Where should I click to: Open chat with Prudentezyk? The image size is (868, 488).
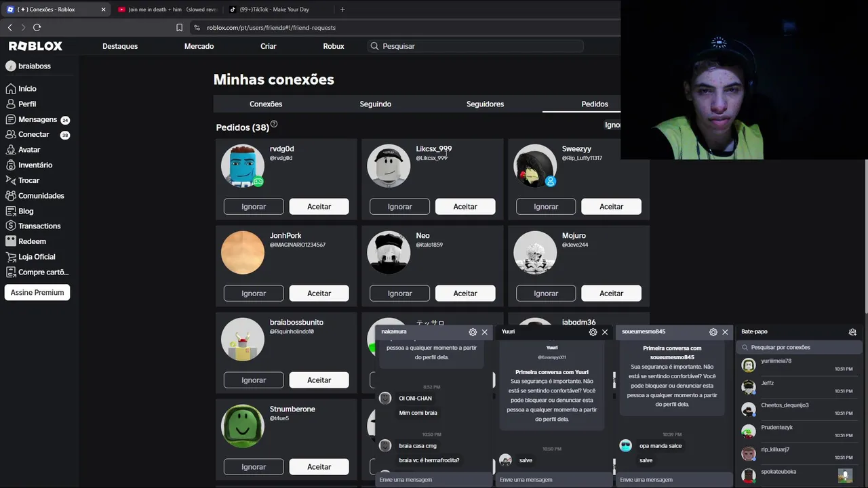[x=800, y=431]
